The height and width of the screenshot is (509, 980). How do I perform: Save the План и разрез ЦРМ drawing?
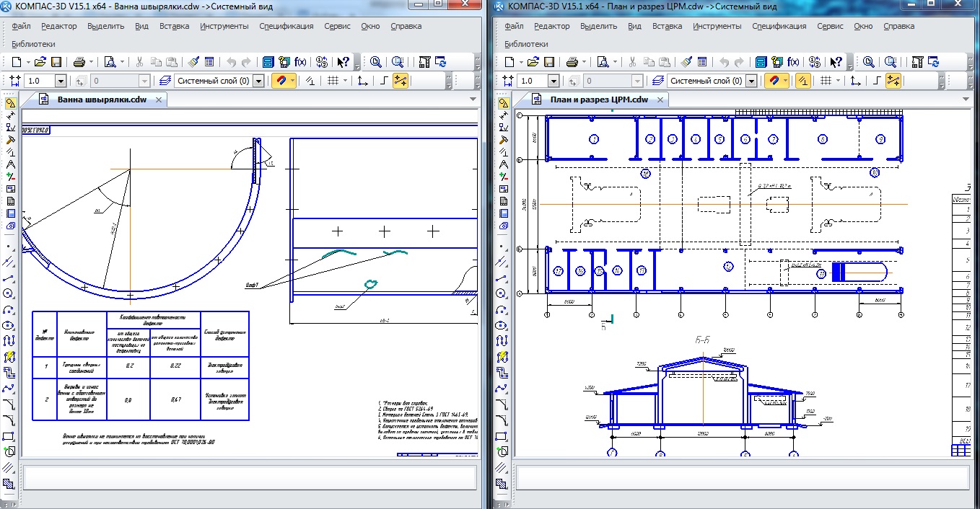pos(549,62)
